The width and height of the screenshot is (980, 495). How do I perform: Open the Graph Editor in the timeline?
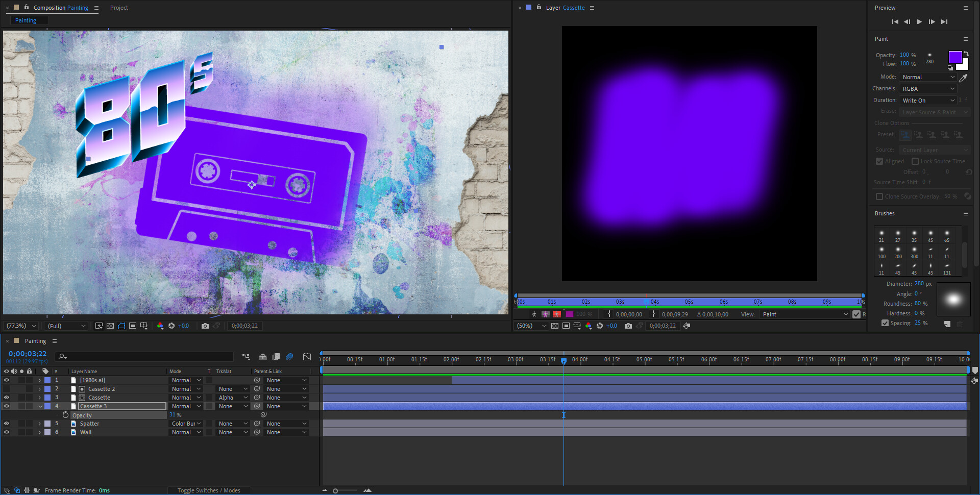coord(307,357)
